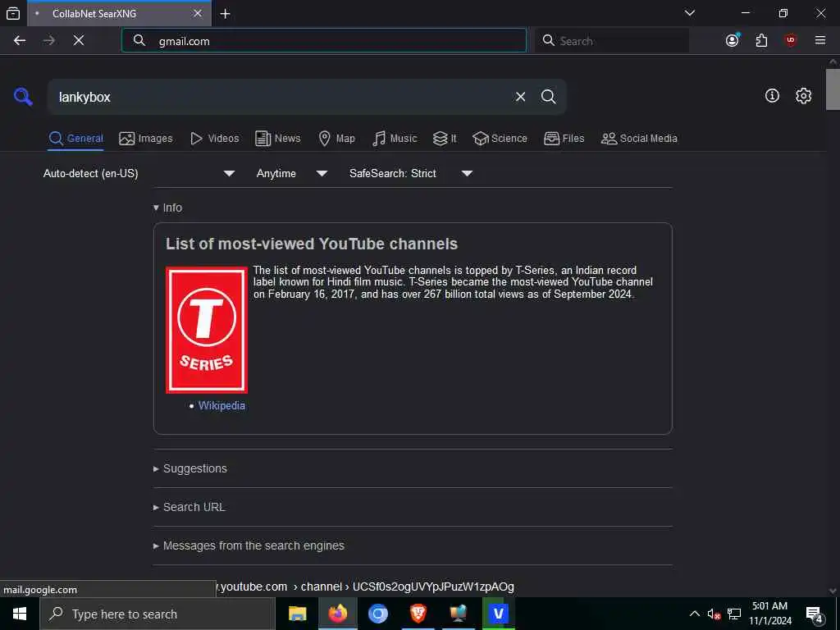Open recent browsing sidebar icon
Image resolution: width=840 pixels, height=630 pixels.
13,14
